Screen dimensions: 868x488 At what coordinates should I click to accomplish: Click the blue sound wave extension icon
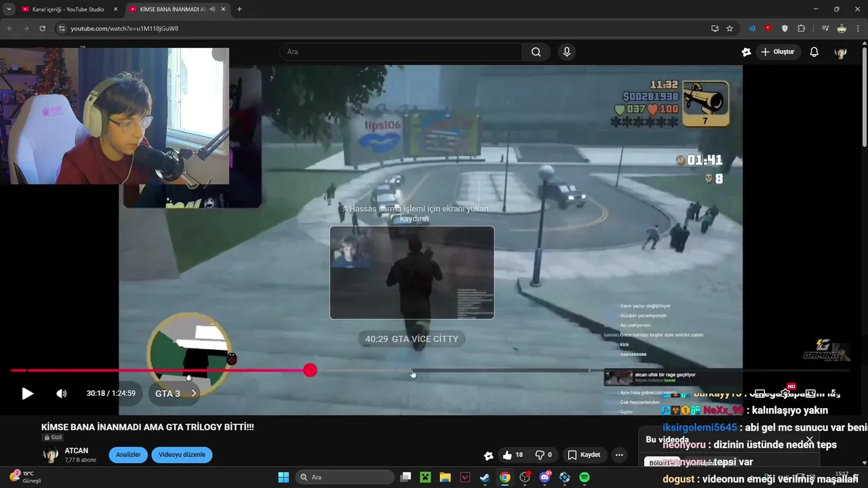(752, 28)
